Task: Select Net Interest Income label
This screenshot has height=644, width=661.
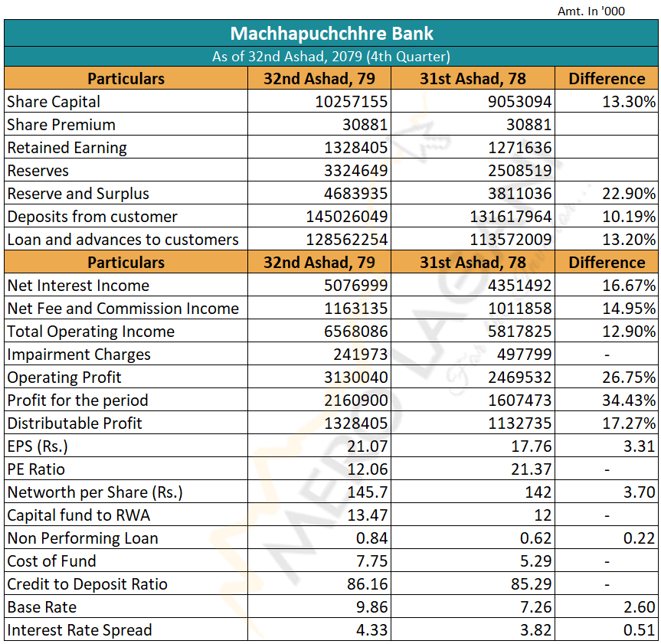Action: (x=78, y=286)
